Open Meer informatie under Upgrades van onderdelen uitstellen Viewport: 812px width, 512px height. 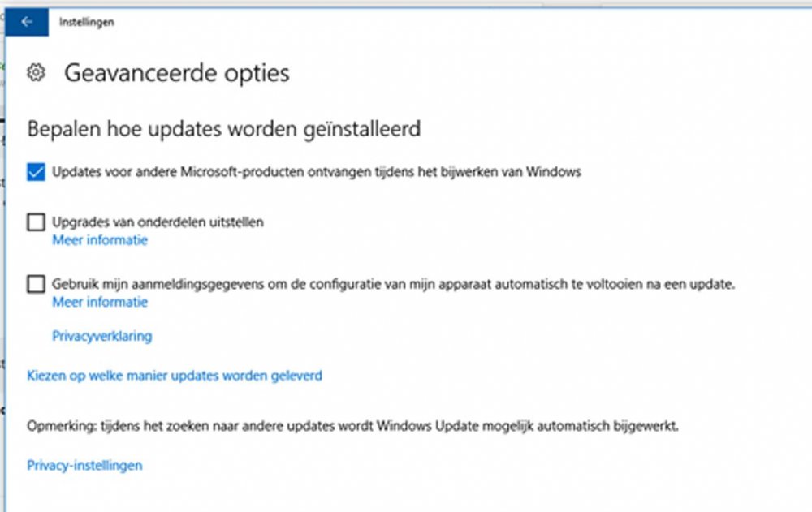100,240
